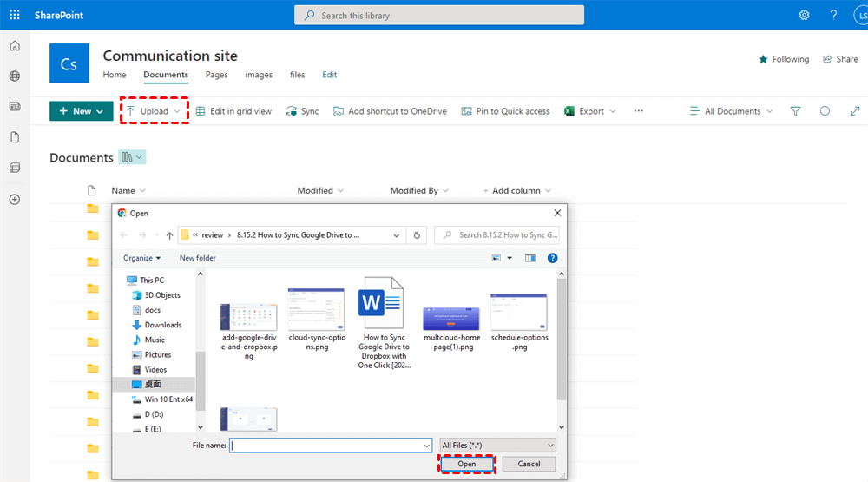Viewport: 868px width, 482px height.
Task: Select Downloads in the navigation tree
Action: click(x=162, y=325)
